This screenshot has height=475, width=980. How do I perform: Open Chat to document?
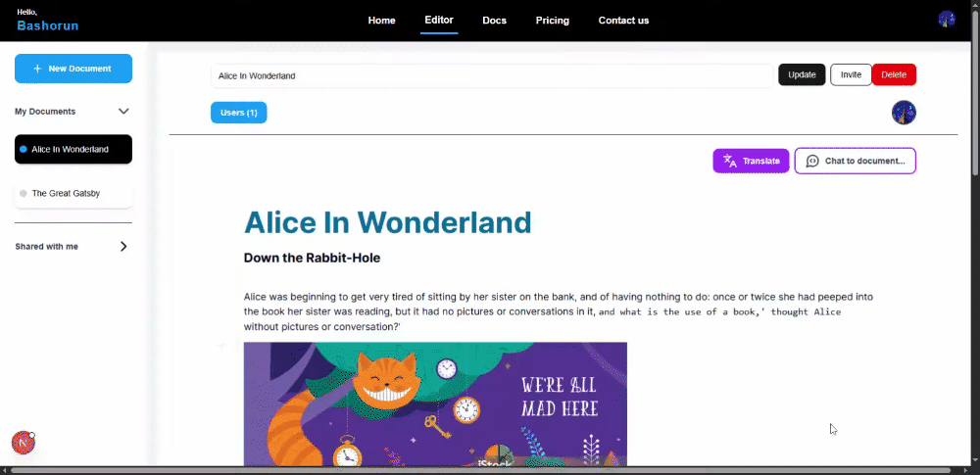pos(855,161)
